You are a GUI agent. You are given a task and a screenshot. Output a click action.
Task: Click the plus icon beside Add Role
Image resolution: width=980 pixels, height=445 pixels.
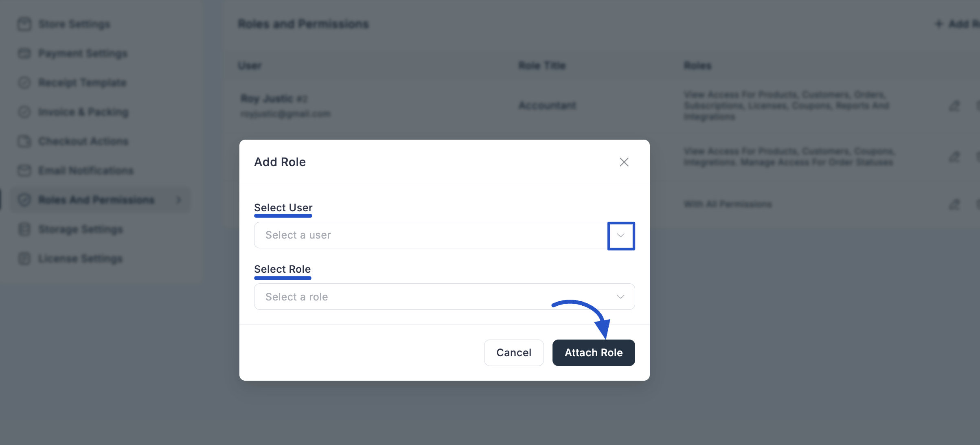[x=939, y=24]
